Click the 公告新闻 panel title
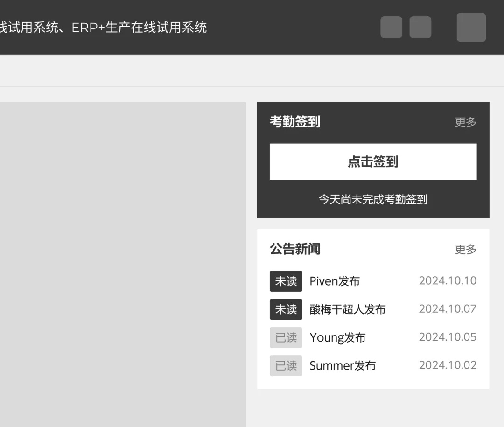The image size is (504, 427). coord(295,249)
